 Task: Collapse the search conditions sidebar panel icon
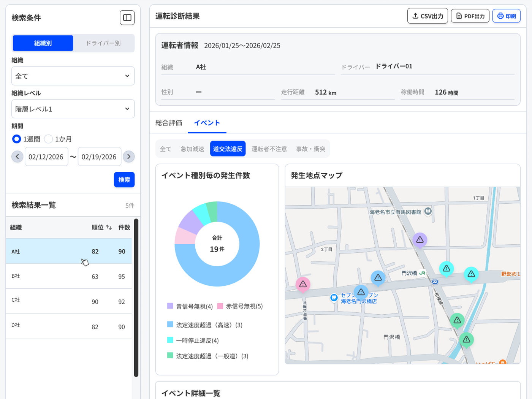(127, 18)
